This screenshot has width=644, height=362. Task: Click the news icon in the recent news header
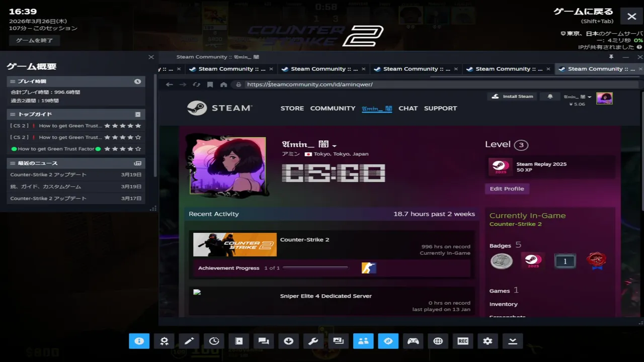point(137,163)
